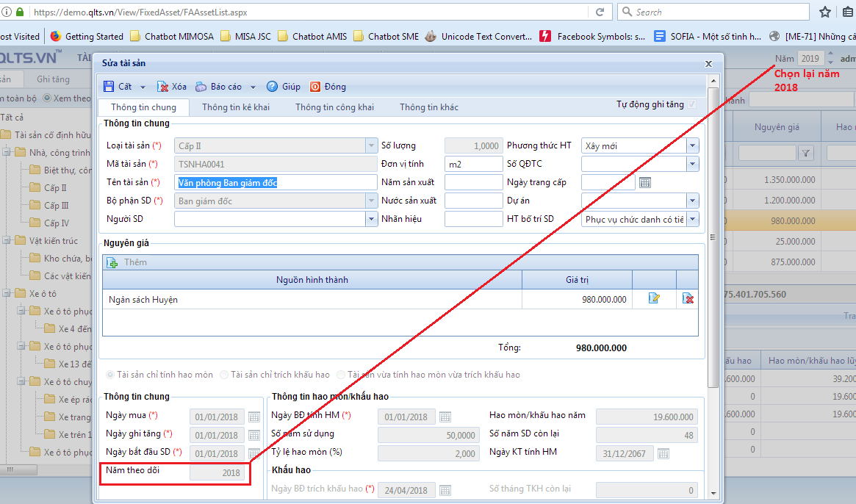Click 1.350.000.000 row in background grid
This screenshot has width=856, height=504.
pos(789,180)
